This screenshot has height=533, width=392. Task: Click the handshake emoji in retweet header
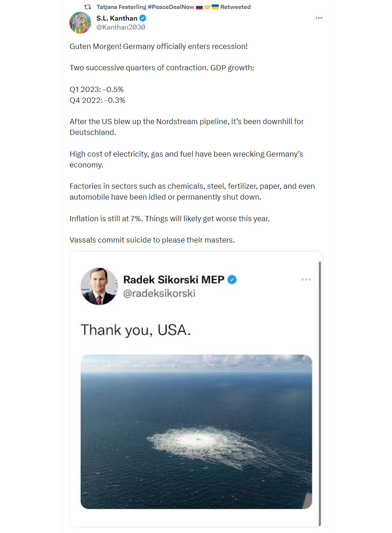pyautogui.click(x=207, y=7)
